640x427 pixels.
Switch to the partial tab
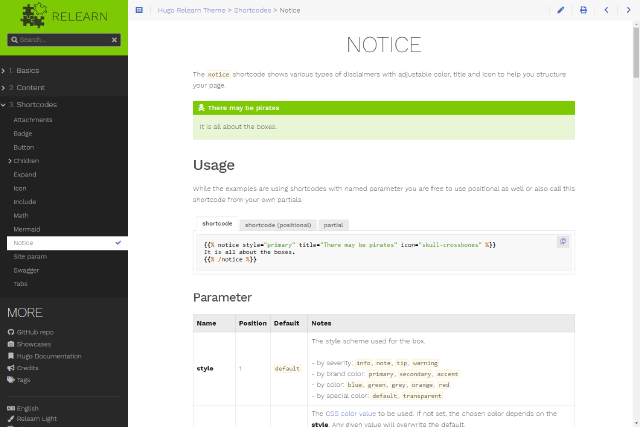point(333,225)
